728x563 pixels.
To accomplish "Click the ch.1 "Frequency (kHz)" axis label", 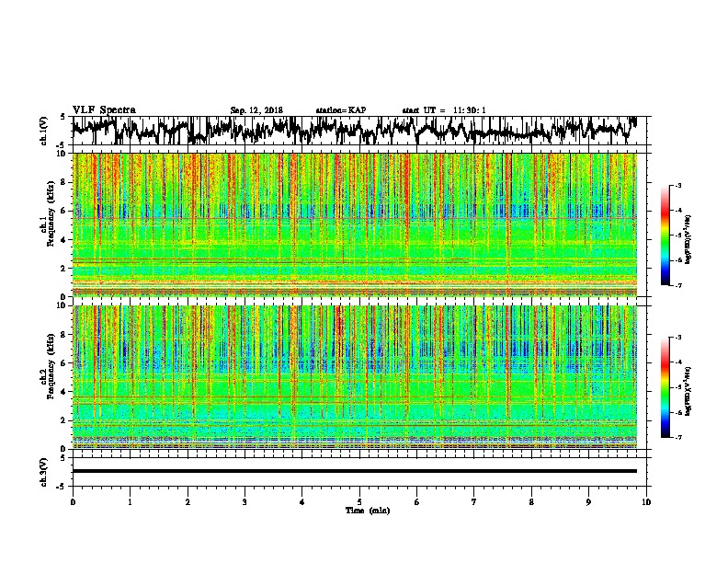I will [51, 213].
